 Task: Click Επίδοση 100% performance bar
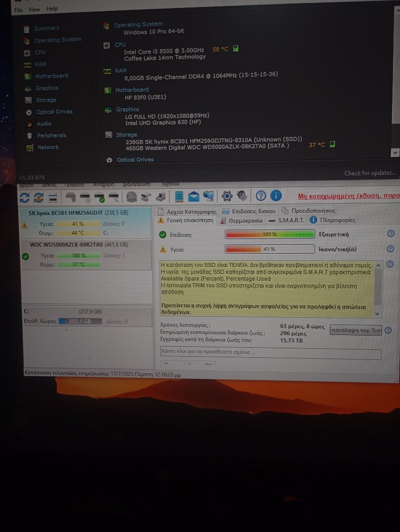270,234
